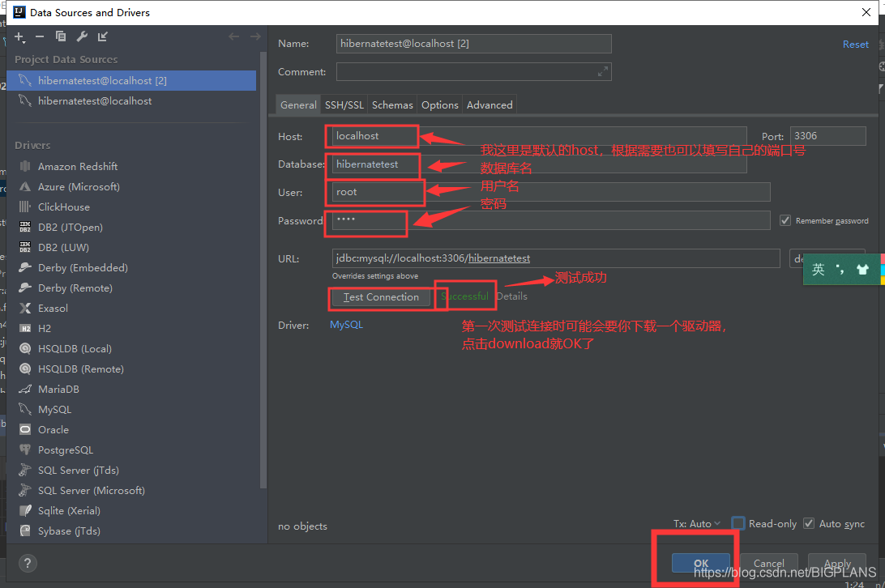Select HSQLDB (Local) driver

point(75,349)
